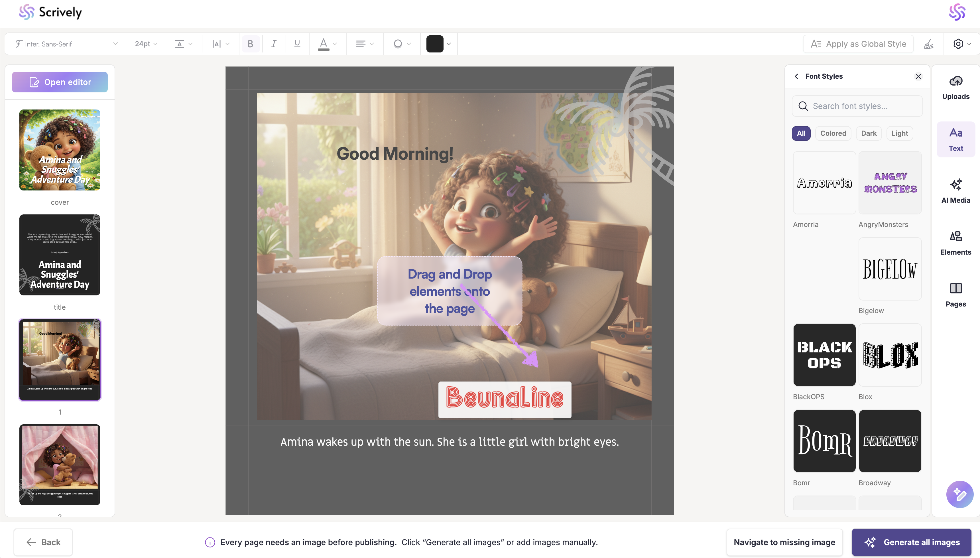Viewport: 980px width, 558px height.
Task: Toggle underline formatting
Action: tap(297, 44)
